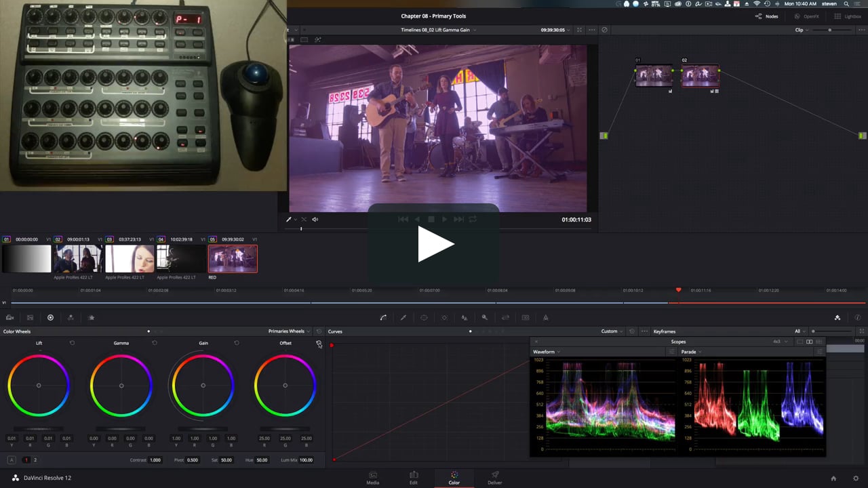Toggle auto color A button
This screenshot has width=868, height=488.
(12, 460)
